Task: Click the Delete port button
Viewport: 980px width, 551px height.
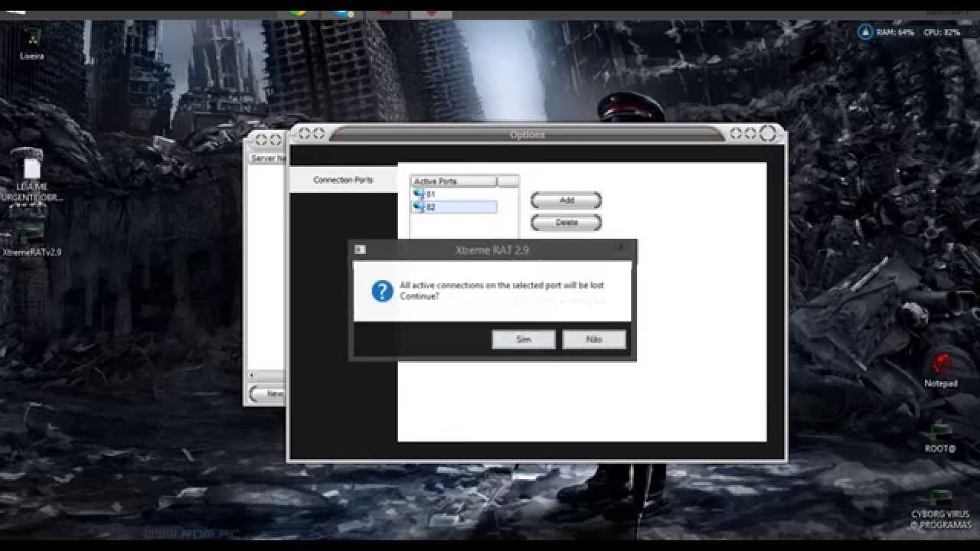Action: pyautogui.click(x=566, y=223)
